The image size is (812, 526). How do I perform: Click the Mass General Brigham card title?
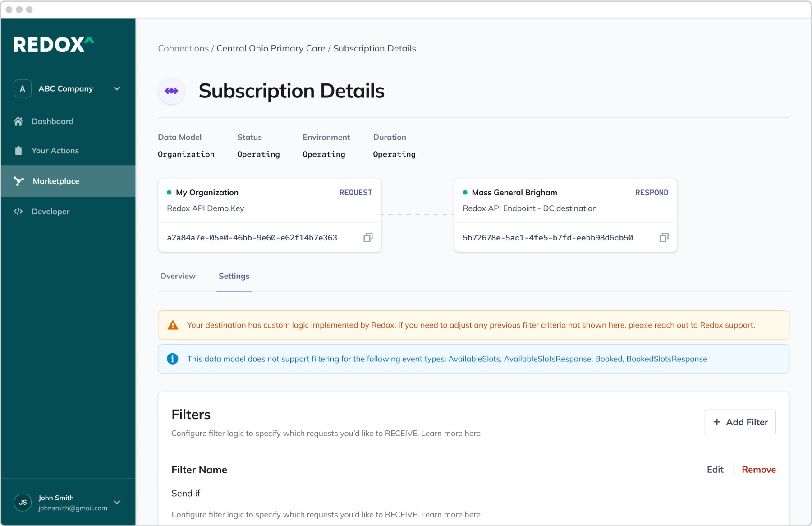click(x=514, y=193)
